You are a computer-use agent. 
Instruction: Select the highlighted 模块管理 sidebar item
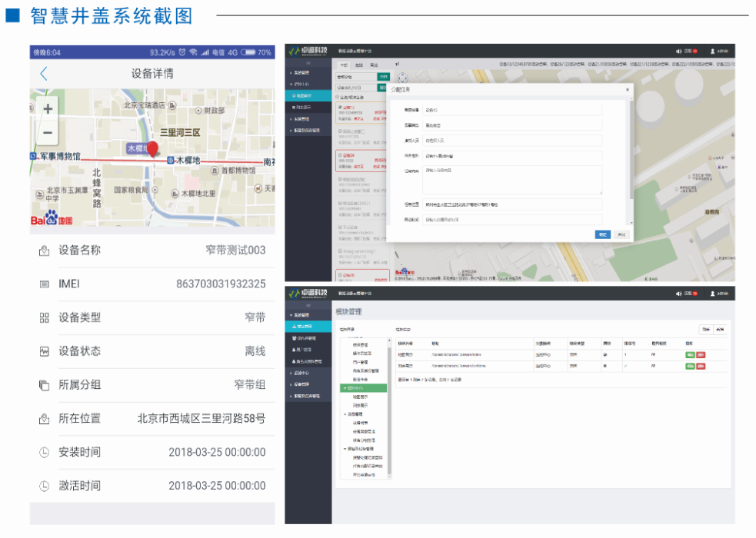click(x=308, y=327)
